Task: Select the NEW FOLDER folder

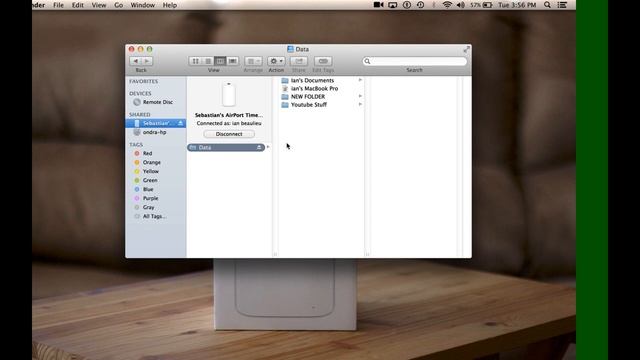Action: [308, 97]
